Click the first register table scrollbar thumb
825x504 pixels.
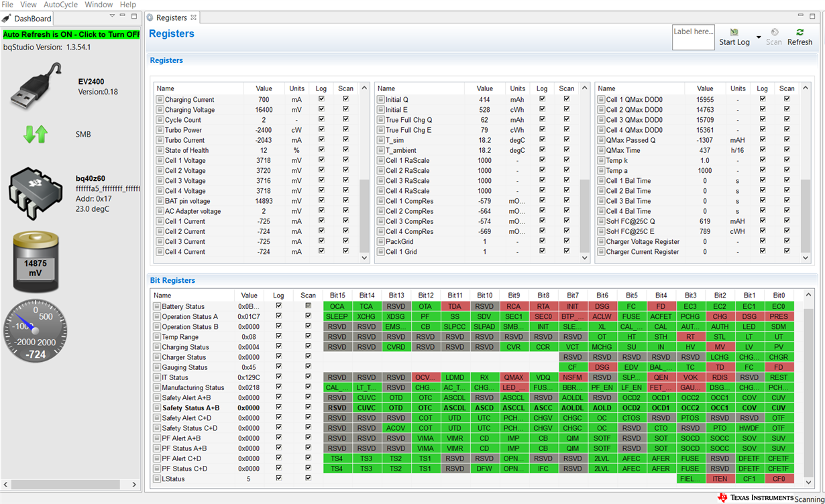365,214
